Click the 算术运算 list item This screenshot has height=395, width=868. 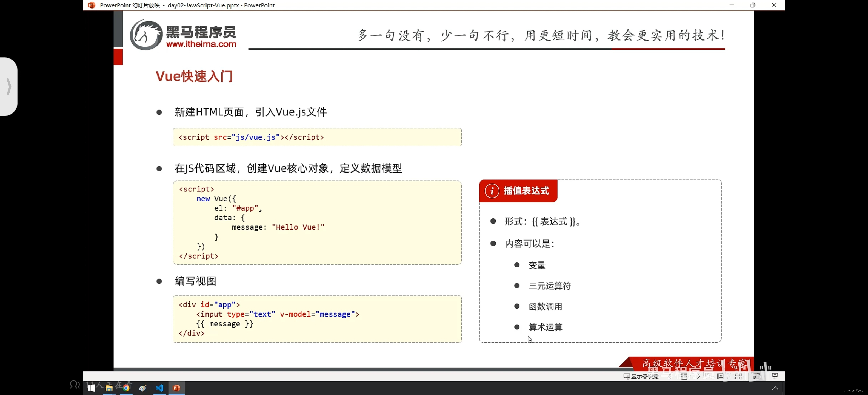545,327
